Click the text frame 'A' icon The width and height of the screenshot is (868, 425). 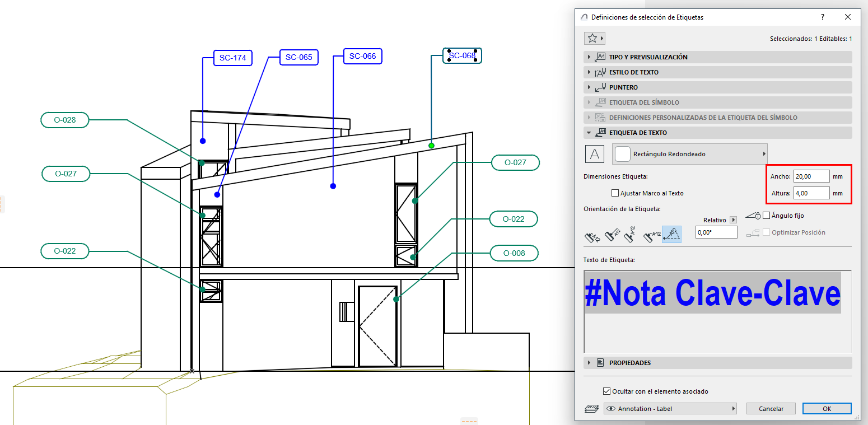pyautogui.click(x=595, y=153)
